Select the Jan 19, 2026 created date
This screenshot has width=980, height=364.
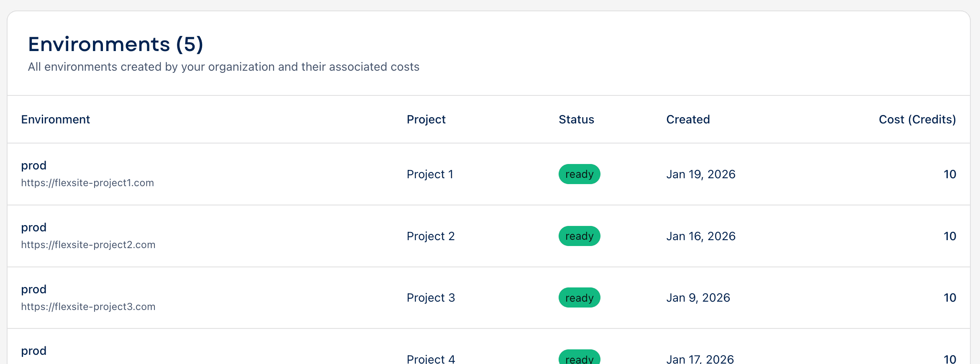pyautogui.click(x=701, y=174)
